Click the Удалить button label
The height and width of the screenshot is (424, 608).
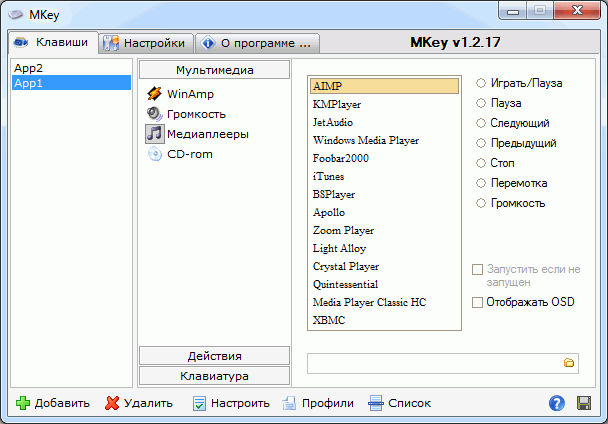pos(148,403)
